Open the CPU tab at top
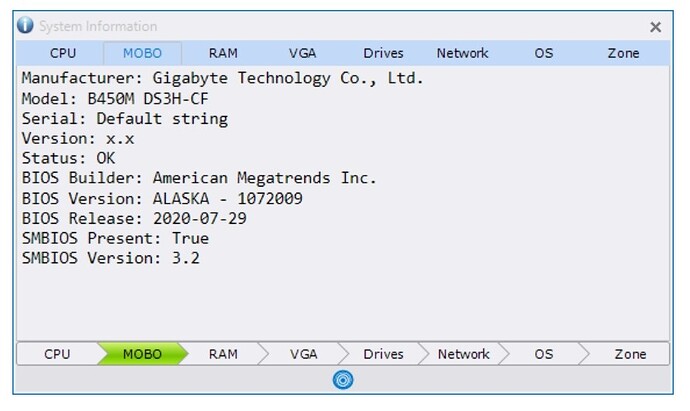 [63, 53]
